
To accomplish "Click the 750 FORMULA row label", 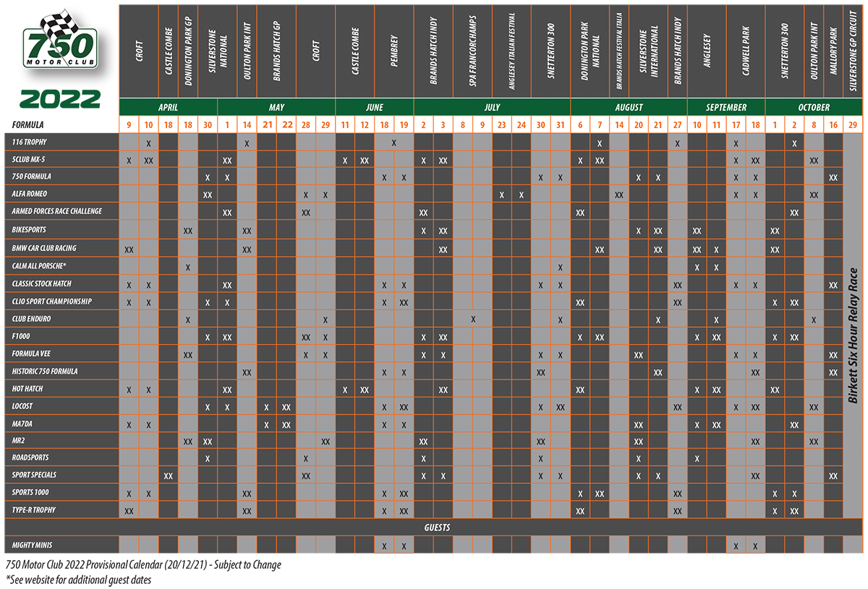I will click(x=31, y=177).
